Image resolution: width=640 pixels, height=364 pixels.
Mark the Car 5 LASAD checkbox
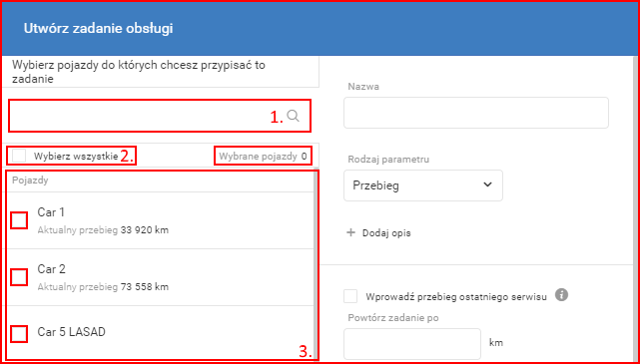19,334
